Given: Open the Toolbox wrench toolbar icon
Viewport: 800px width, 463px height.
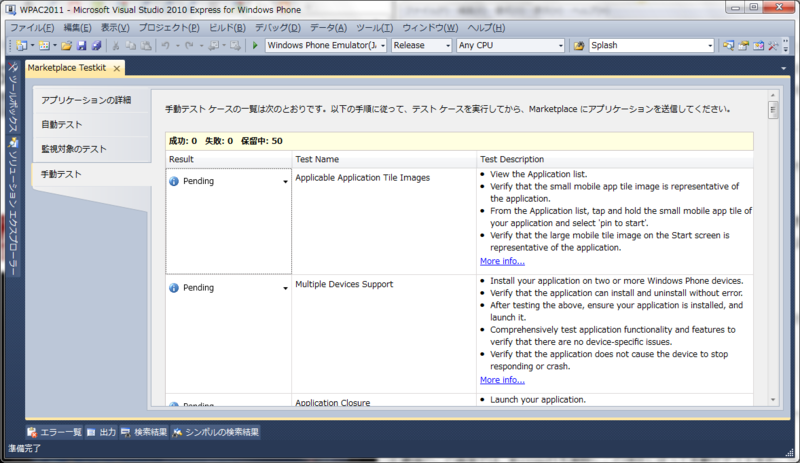Looking at the screenshot, I should coord(773,45).
